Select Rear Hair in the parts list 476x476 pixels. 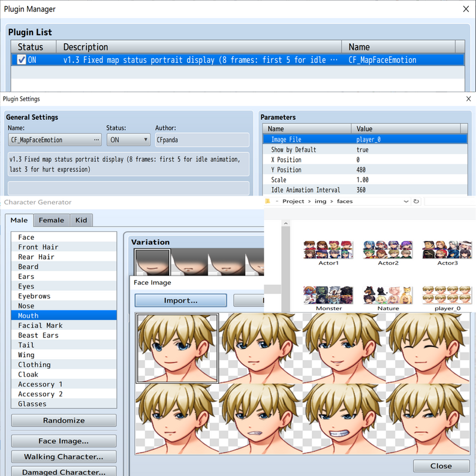[x=64, y=257]
